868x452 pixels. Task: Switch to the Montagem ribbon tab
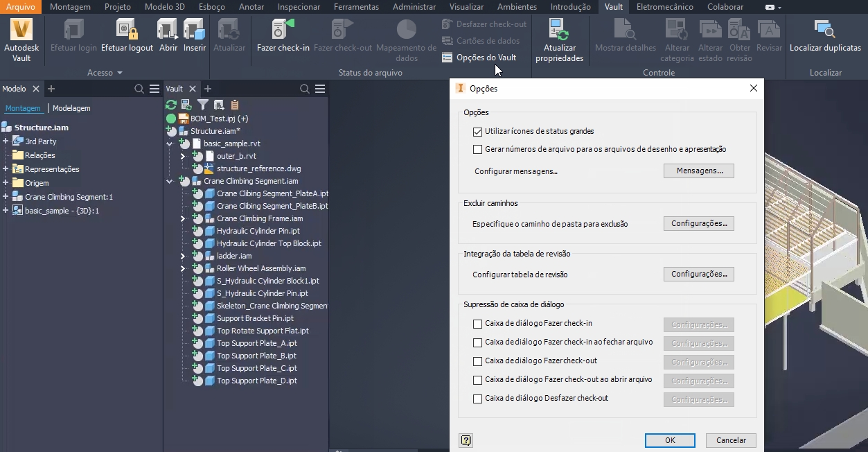(x=70, y=7)
